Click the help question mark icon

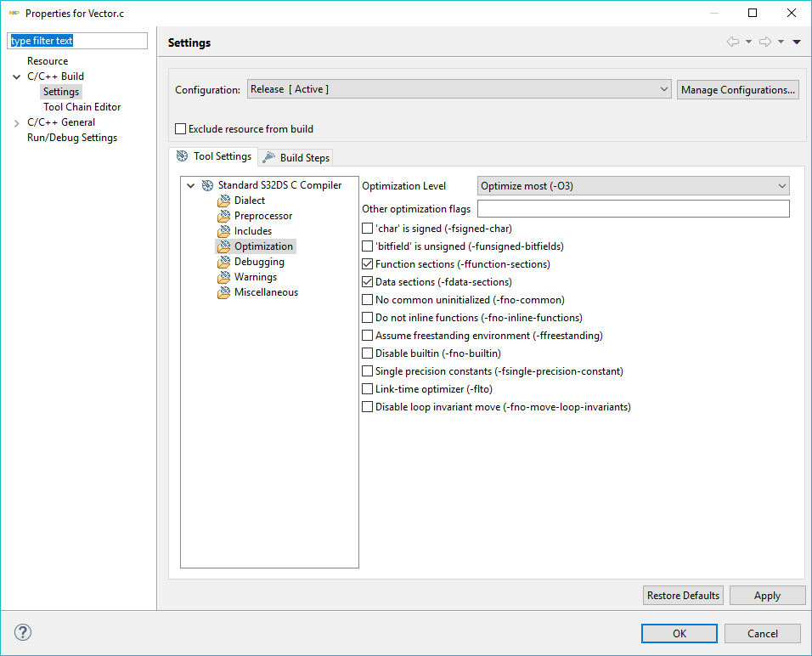tap(23, 632)
